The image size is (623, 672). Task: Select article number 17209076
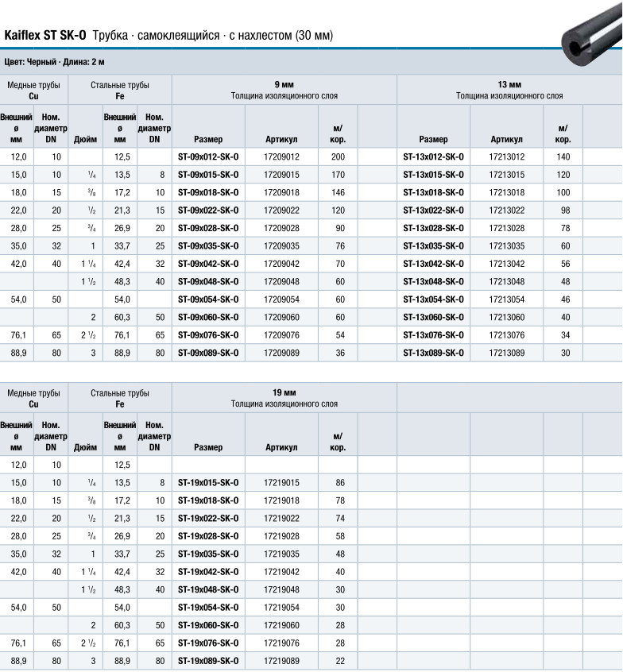tap(281, 335)
